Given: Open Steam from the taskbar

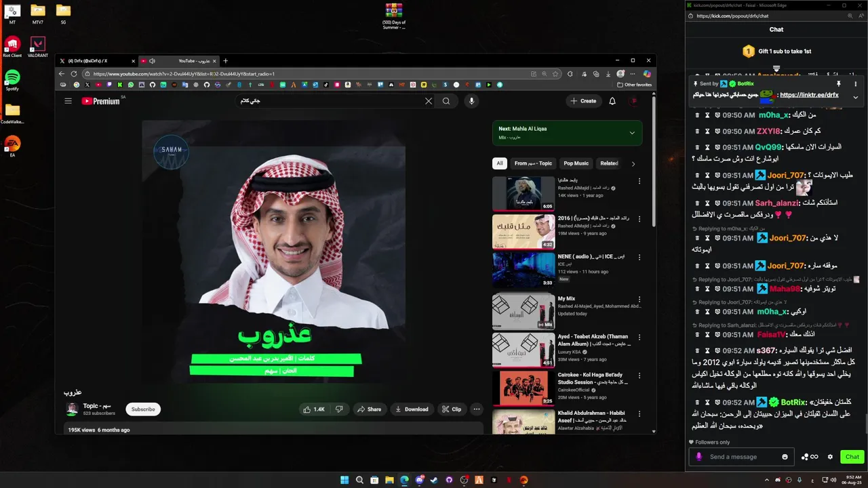Looking at the screenshot, I should coord(434,480).
